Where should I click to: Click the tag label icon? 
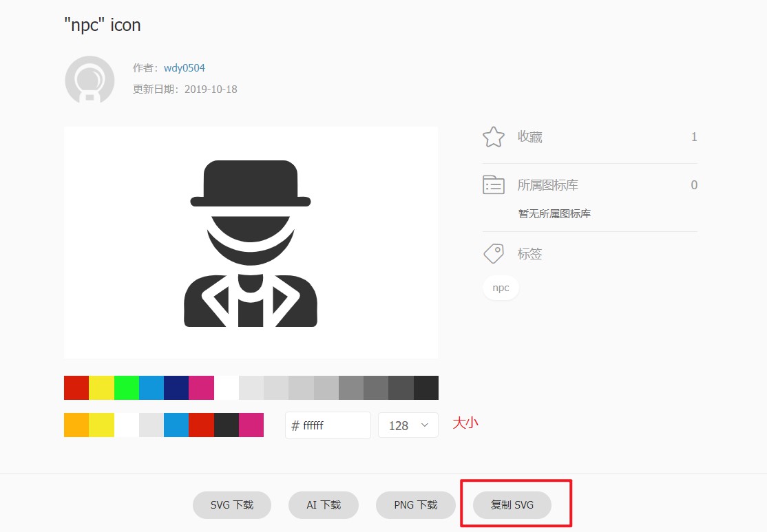point(494,254)
